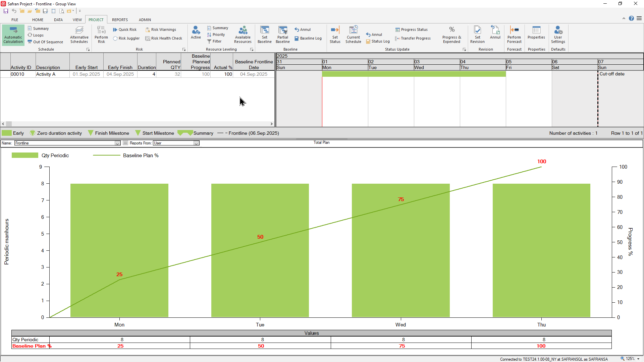Click the Baseline Plan % legend line
This screenshot has width=644, height=362.
coord(106,156)
